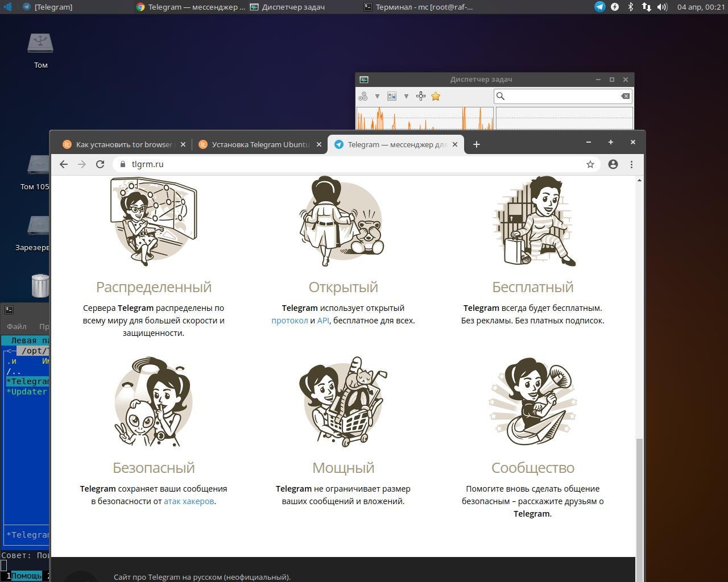Open a new browser tab
This screenshot has height=582, width=728.
tap(477, 144)
